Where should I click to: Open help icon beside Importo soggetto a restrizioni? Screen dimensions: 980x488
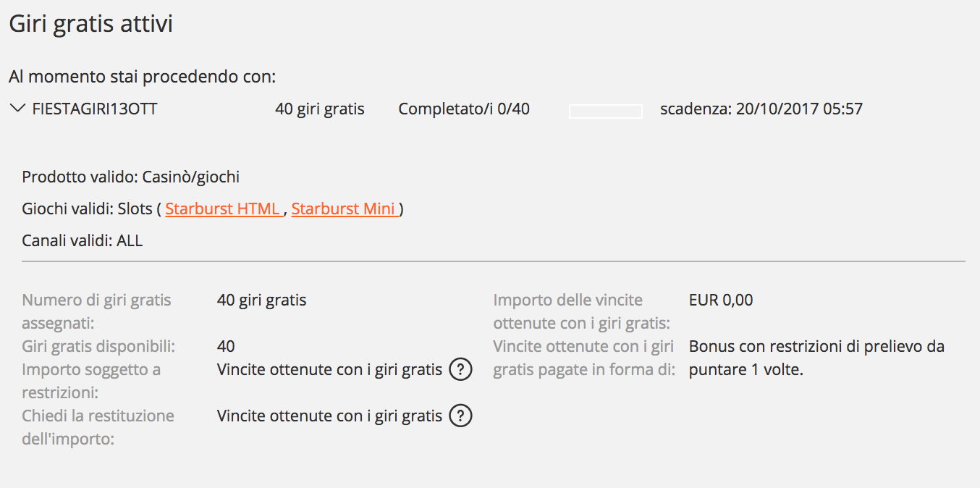pyautogui.click(x=460, y=370)
